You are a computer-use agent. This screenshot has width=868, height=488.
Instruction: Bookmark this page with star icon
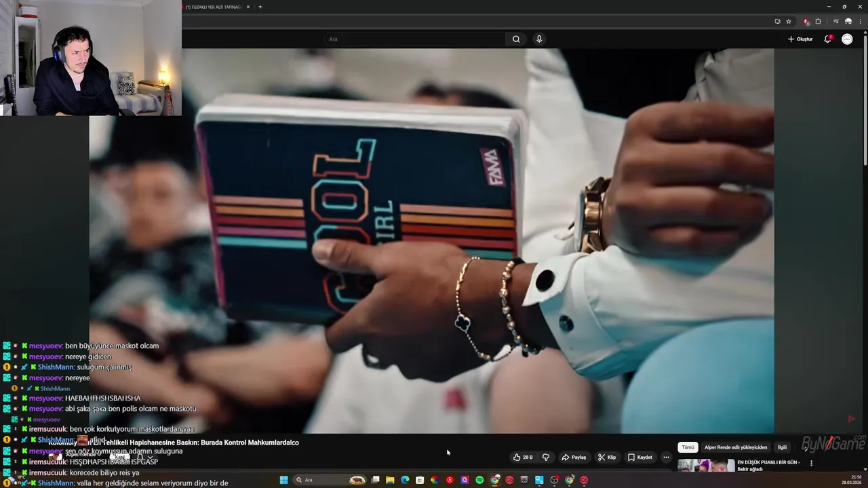789,22
